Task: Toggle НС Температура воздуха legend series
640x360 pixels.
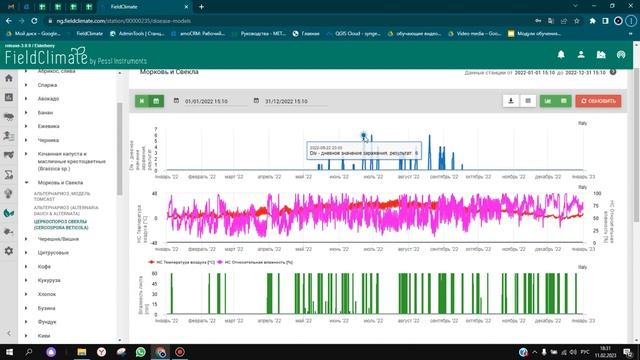Action: (x=181, y=262)
